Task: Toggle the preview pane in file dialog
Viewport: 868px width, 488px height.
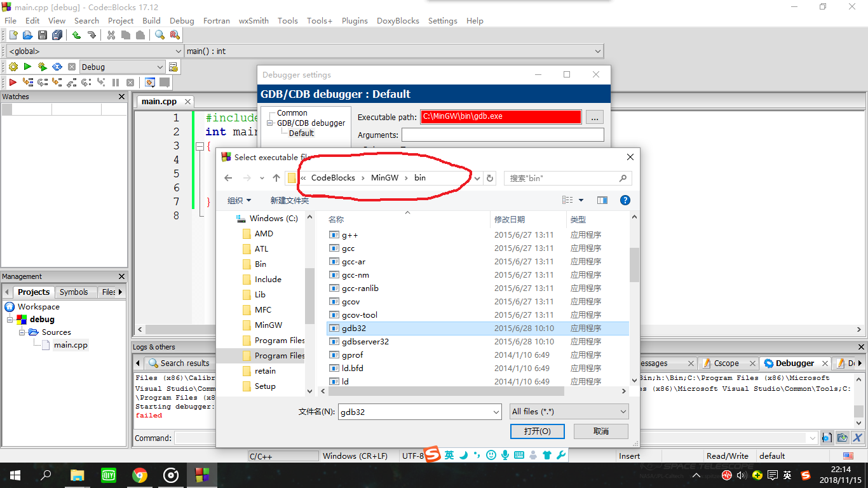Action: [602, 200]
